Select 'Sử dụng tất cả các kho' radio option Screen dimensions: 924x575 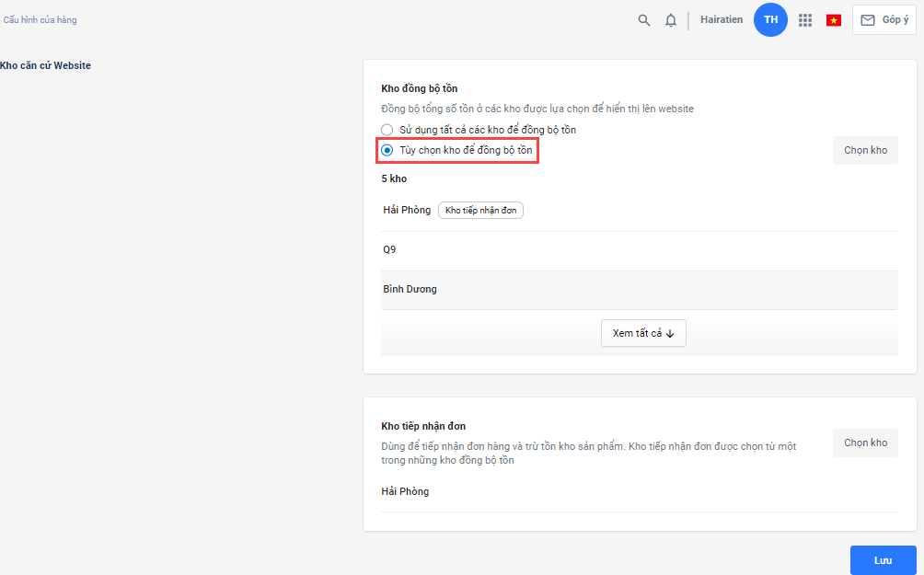(387, 130)
